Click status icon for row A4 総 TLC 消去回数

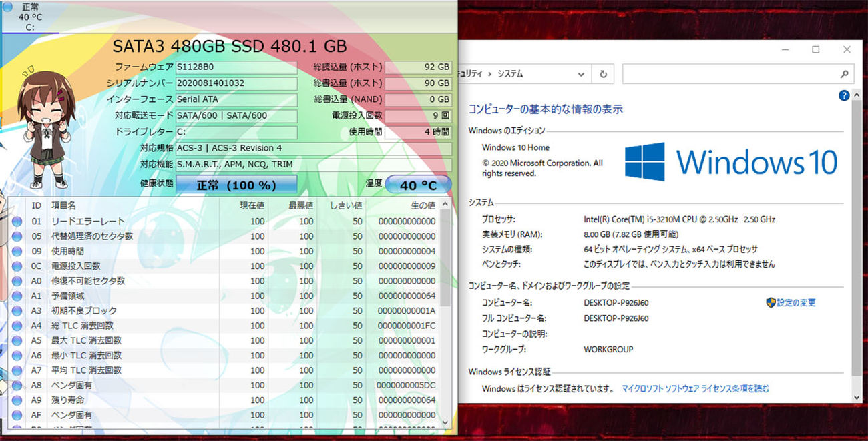pyautogui.click(x=17, y=326)
